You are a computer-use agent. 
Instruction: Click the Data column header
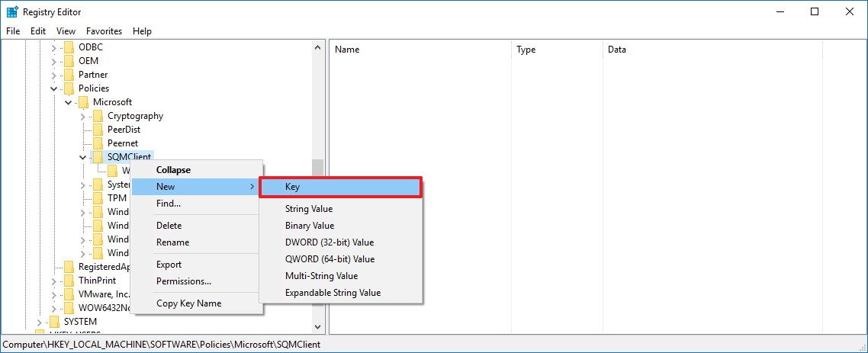pos(712,50)
